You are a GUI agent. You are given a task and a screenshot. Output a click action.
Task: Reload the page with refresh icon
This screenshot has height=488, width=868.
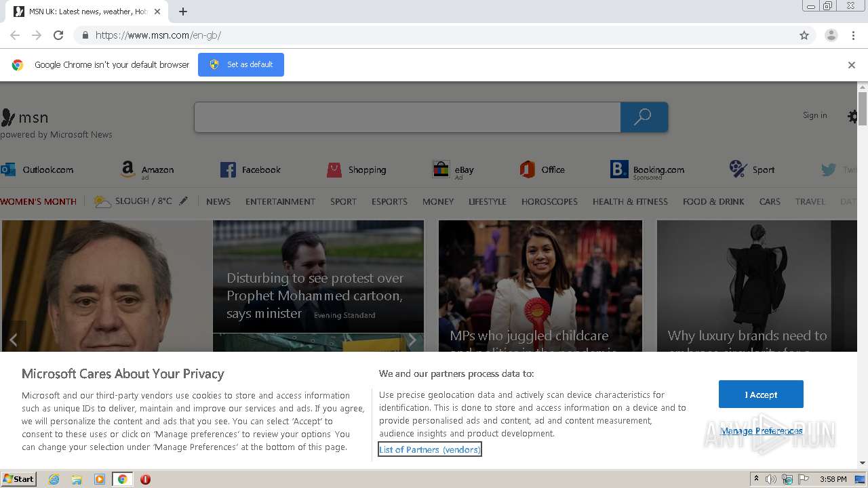coord(58,35)
